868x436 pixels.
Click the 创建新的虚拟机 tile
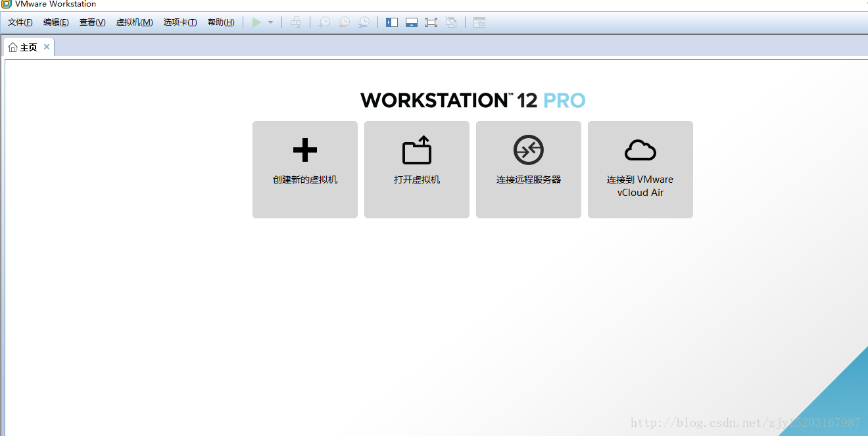[x=305, y=170]
